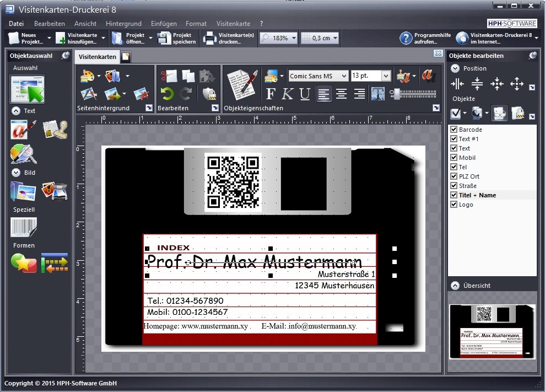Open Programmhilfe aufrufen

point(425,38)
